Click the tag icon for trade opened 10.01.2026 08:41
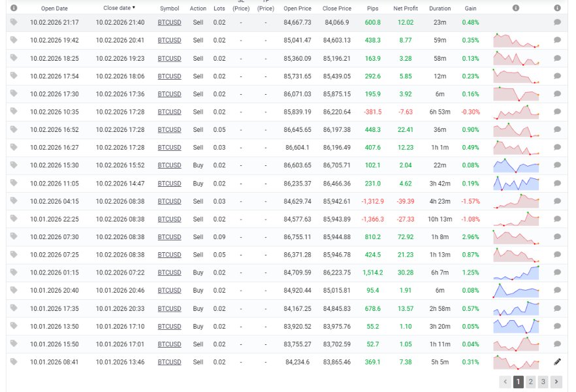Image resolution: width=576 pixels, height=392 pixels. pos(14,362)
